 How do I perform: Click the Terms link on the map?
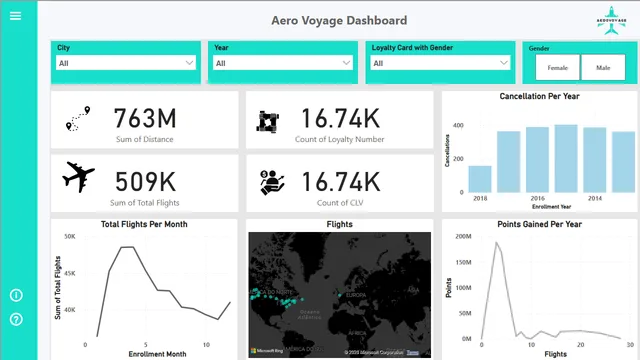[x=413, y=353]
